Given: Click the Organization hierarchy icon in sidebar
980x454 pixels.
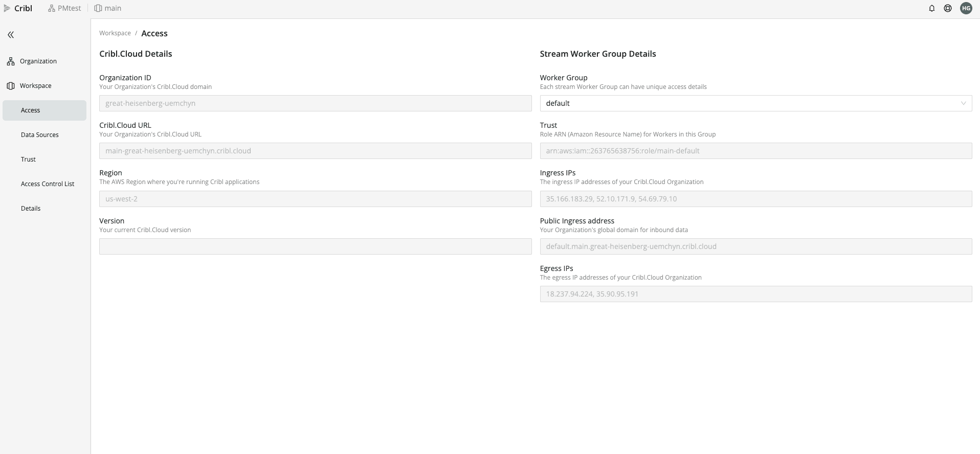Looking at the screenshot, I should tap(11, 61).
